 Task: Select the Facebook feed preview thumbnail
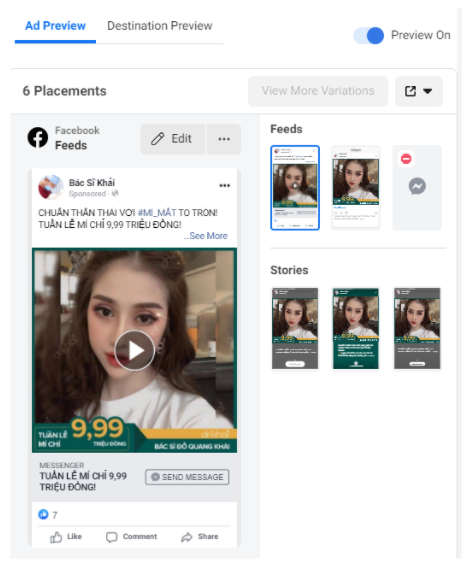[295, 188]
